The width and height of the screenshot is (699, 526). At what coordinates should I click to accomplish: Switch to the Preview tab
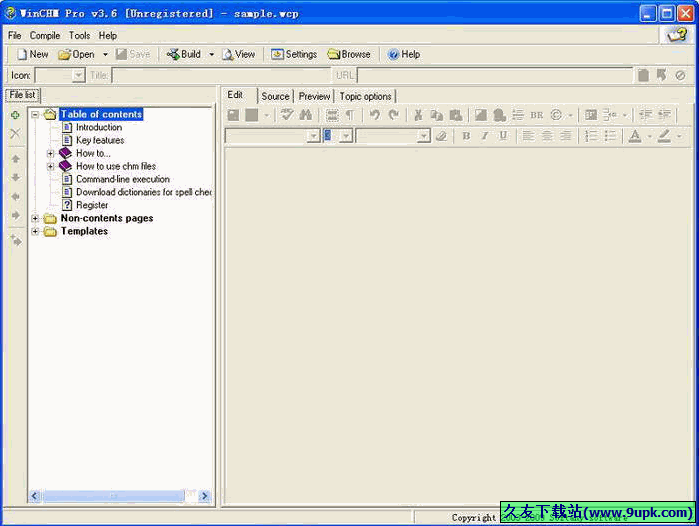point(314,96)
